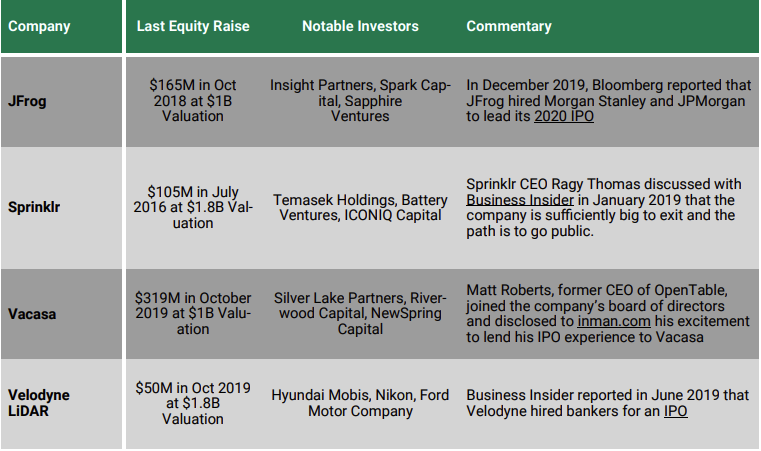Open the 2020 IPO link
This screenshot has height=451, width=761.
563,117
